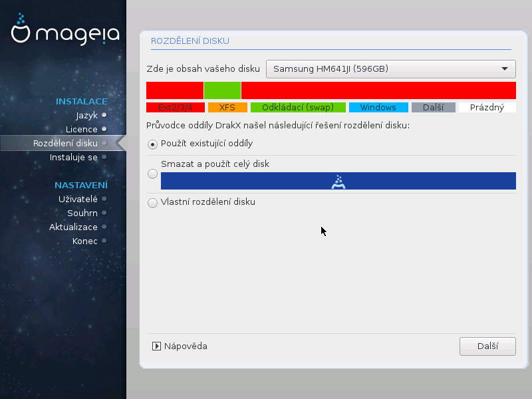
Task: Click the status dot beside Aktualizace
Action: tap(104, 227)
